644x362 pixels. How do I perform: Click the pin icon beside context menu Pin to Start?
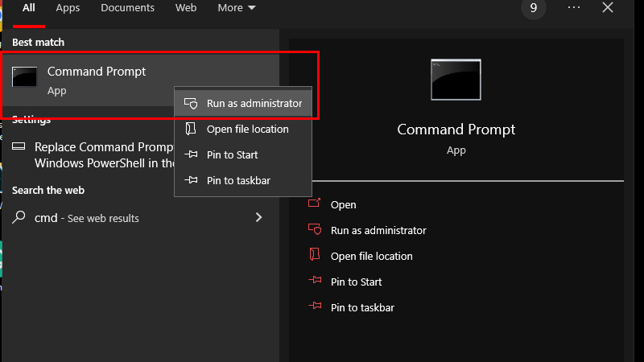tap(191, 154)
